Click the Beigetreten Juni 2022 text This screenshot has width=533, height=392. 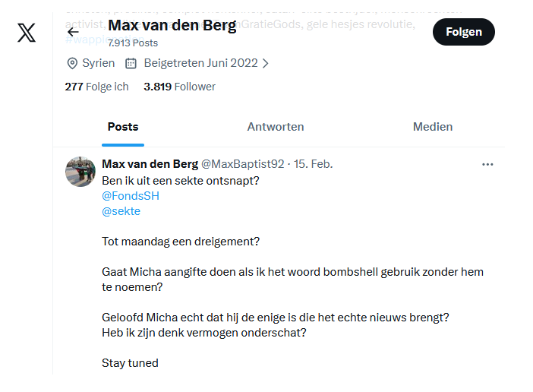(200, 63)
